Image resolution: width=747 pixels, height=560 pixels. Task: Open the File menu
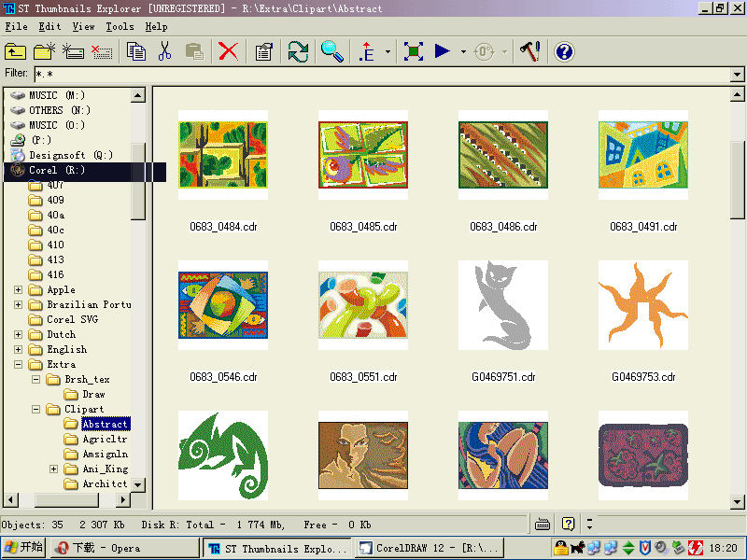tap(16, 27)
